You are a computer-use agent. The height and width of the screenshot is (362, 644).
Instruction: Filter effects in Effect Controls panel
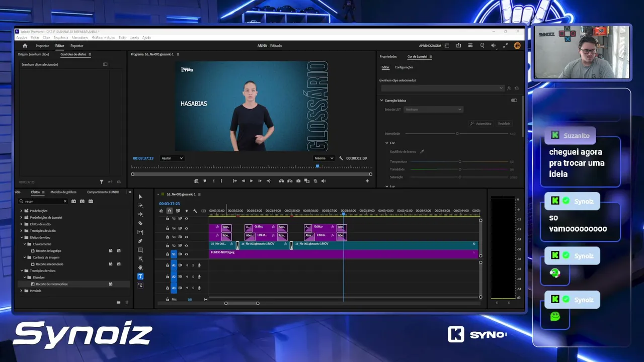pos(102,182)
